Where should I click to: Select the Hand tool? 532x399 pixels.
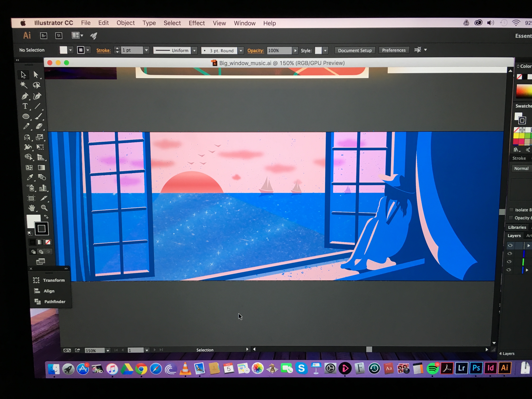(32, 208)
